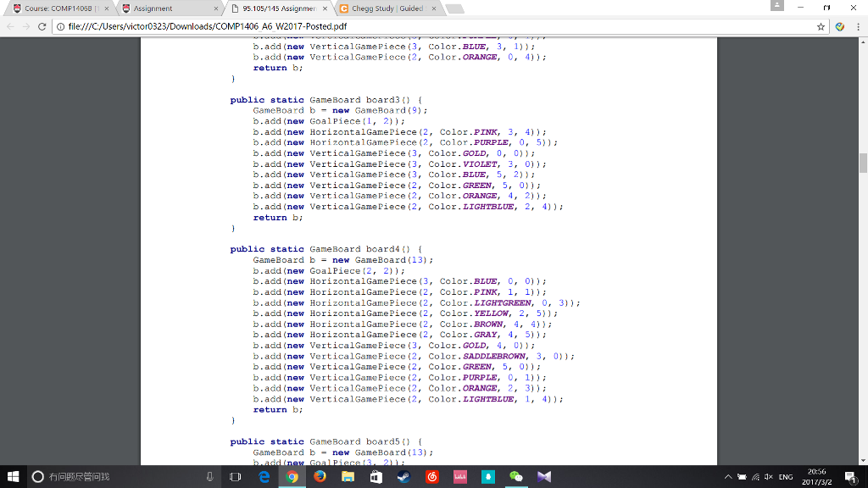Screen dimensions: 868x488
Task: Launch Firefox from the taskbar
Action: tap(320, 477)
